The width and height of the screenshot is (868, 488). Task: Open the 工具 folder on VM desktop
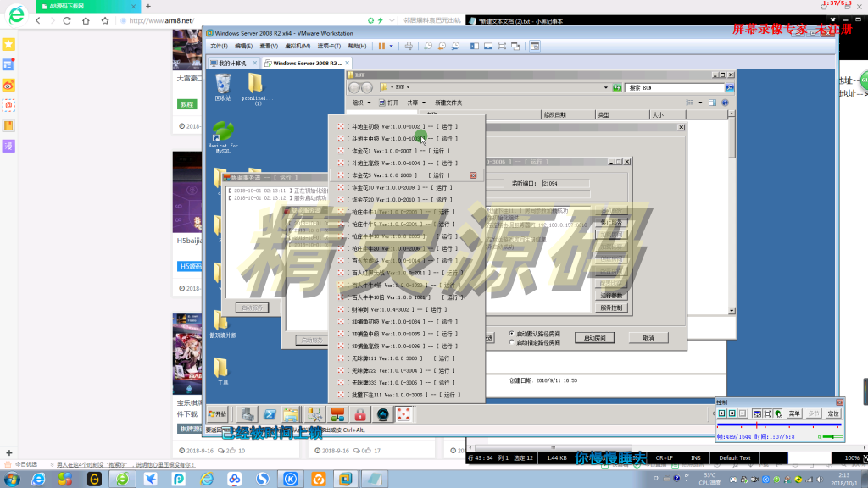pos(221,371)
